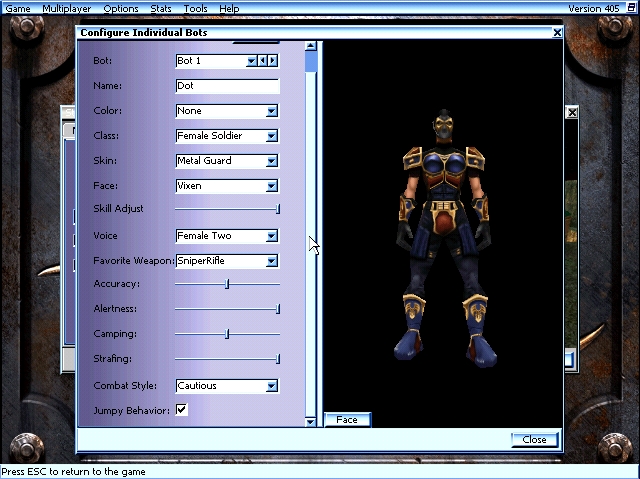Click the previous bot arrow
Image resolution: width=640 pixels, height=479 pixels.
(263, 61)
